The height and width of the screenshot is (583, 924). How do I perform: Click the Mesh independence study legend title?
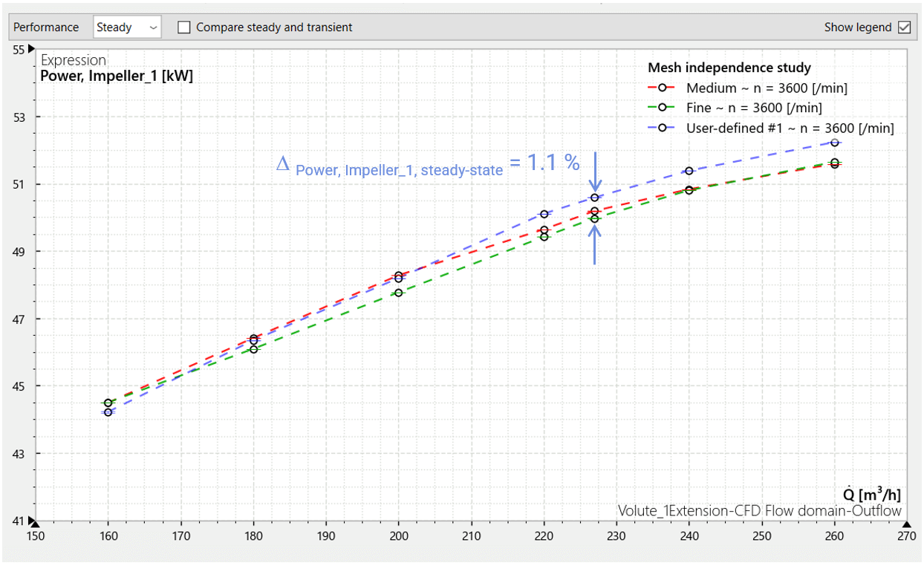pos(729,68)
